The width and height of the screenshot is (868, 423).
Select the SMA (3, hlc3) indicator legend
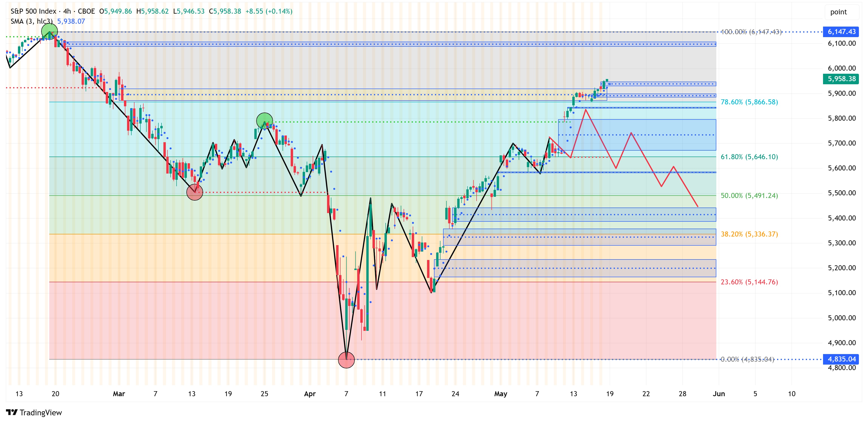pos(31,21)
